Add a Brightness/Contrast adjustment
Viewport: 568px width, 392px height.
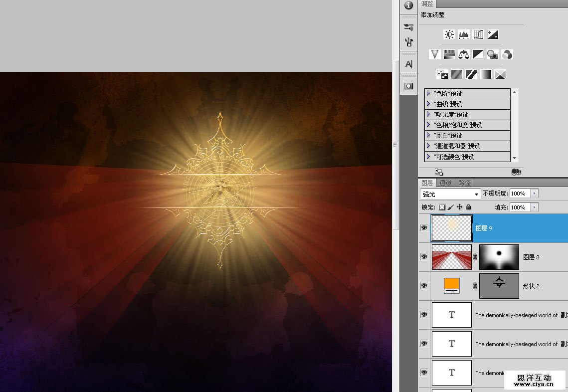(449, 34)
